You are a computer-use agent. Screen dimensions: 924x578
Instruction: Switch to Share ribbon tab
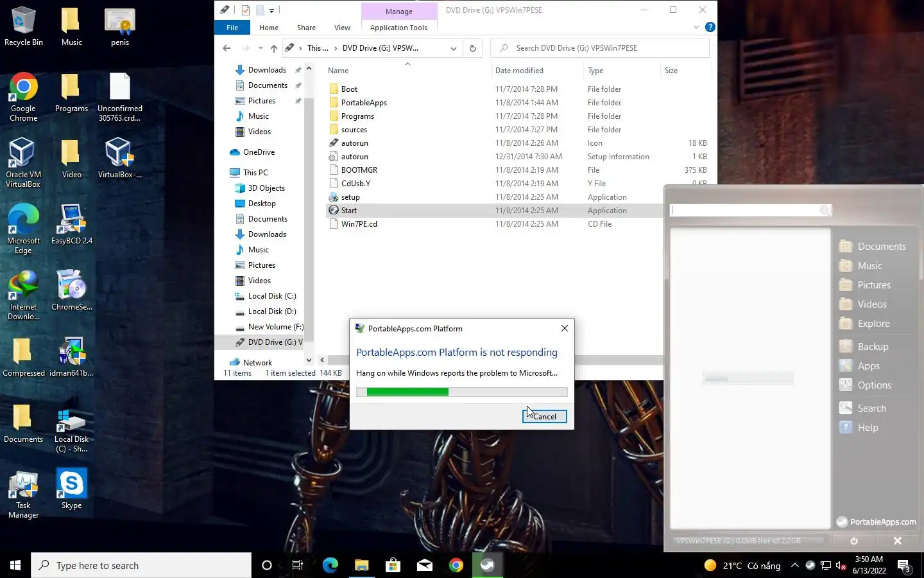tap(306, 28)
